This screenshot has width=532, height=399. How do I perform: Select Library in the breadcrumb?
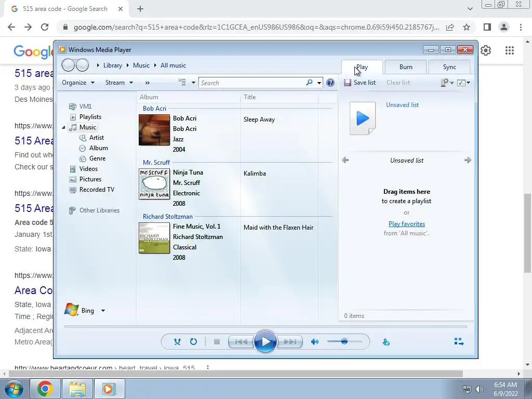(x=113, y=65)
